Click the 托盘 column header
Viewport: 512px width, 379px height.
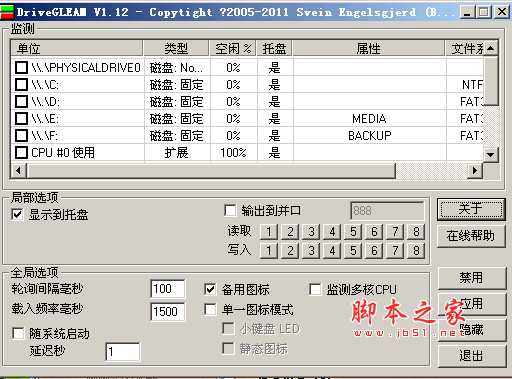click(x=274, y=49)
